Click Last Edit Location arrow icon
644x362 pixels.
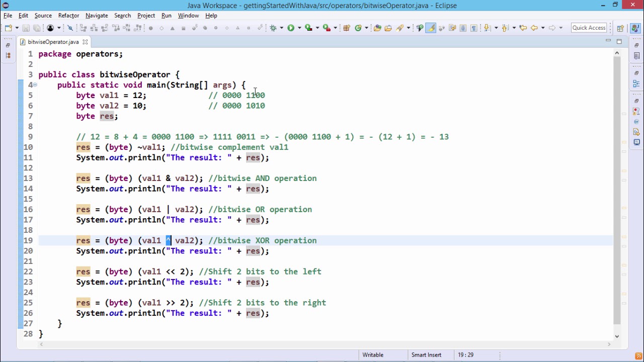(x=523, y=28)
